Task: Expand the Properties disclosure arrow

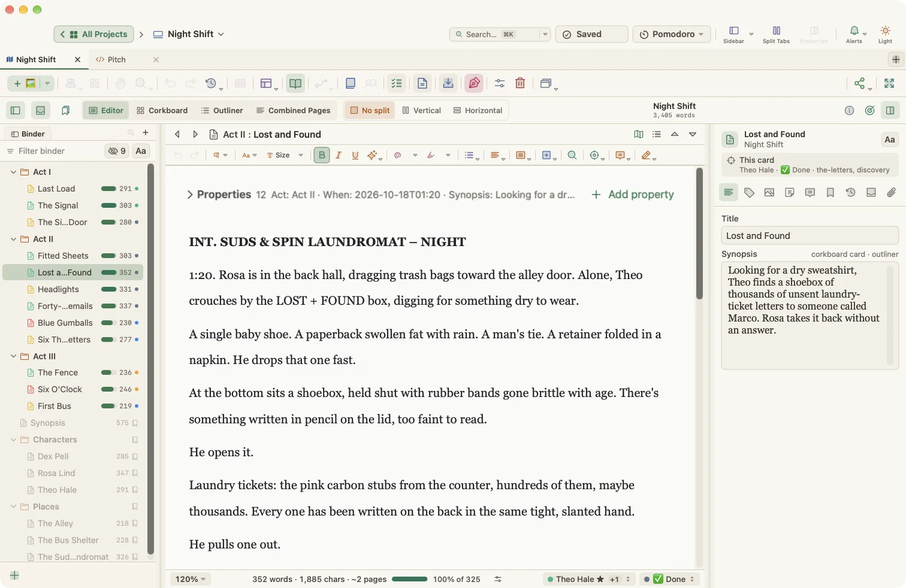Action: [189, 195]
